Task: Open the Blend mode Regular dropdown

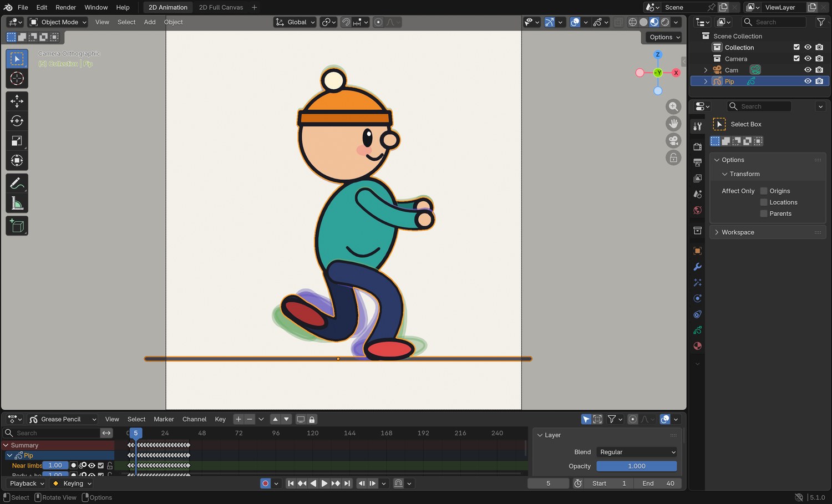Action: coord(637,452)
